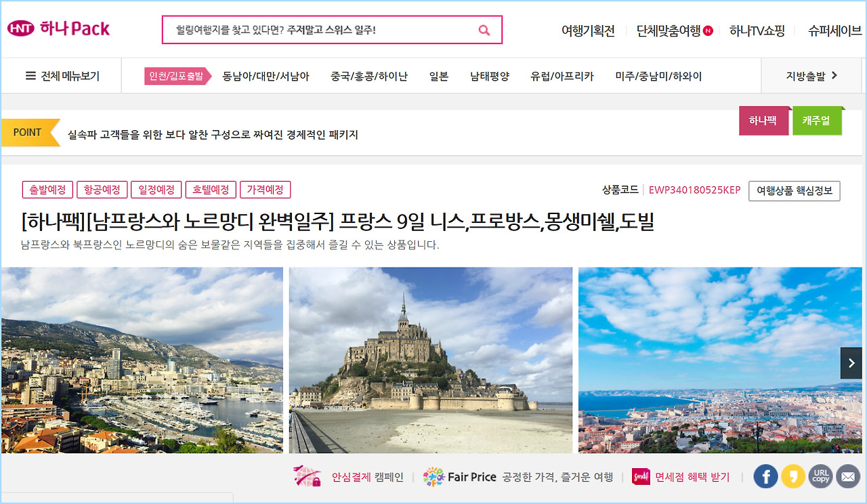Click into the travel search field

(318, 30)
